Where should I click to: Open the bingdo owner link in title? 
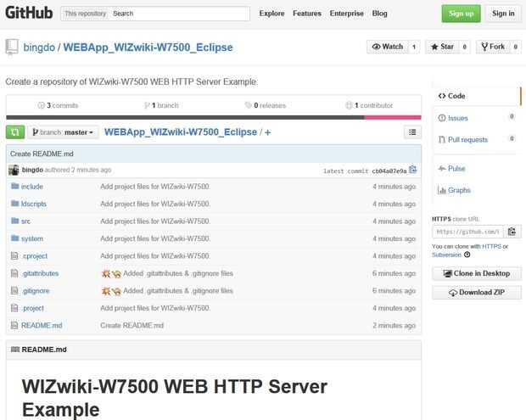[39, 48]
